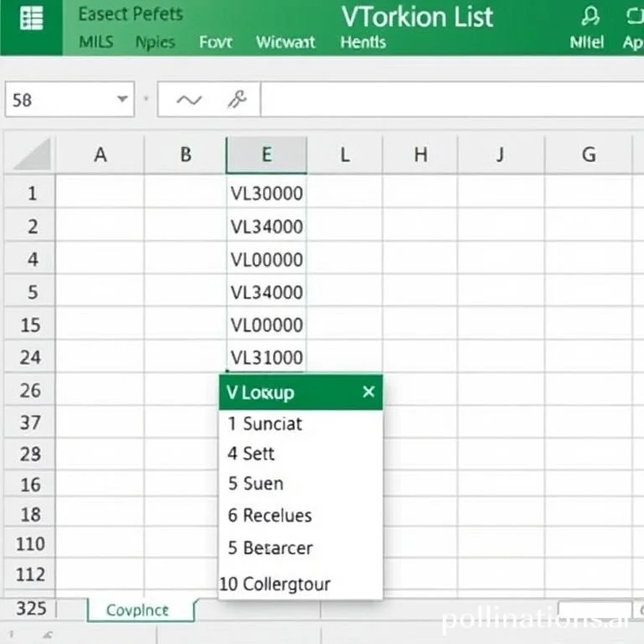Select column A header
This screenshot has height=644, width=644.
pyautogui.click(x=101, y=155)
